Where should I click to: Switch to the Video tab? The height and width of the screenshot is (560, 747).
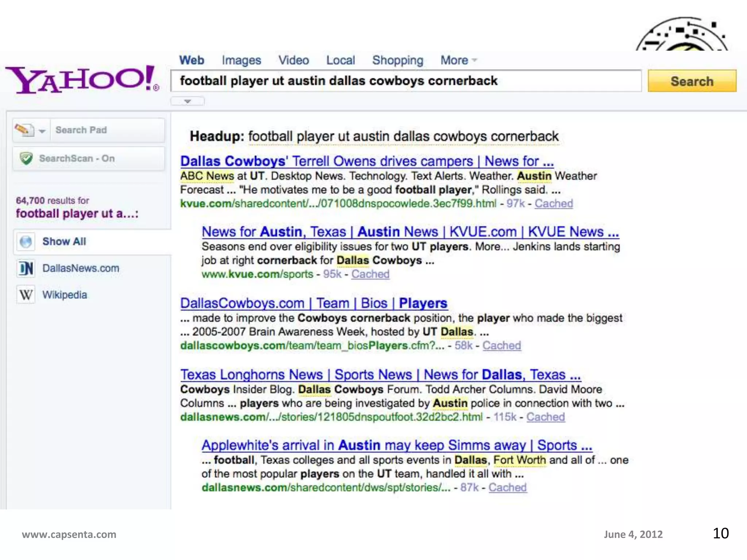pyautogui.click(x=293, y=60)
